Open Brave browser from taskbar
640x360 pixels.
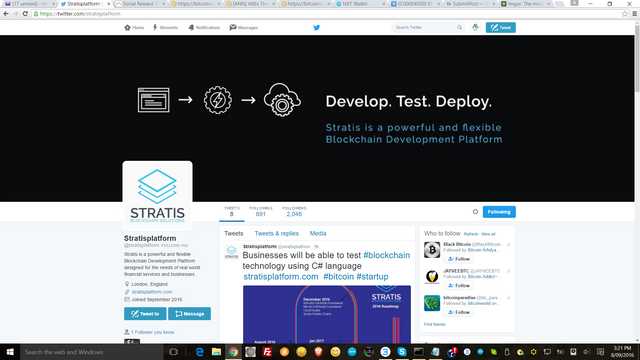coord(318,352)
